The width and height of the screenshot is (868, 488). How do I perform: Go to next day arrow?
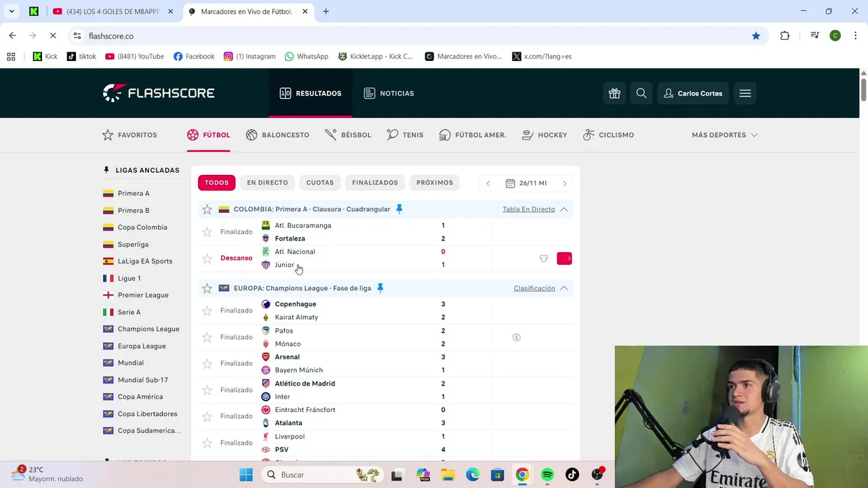(564, 184)
